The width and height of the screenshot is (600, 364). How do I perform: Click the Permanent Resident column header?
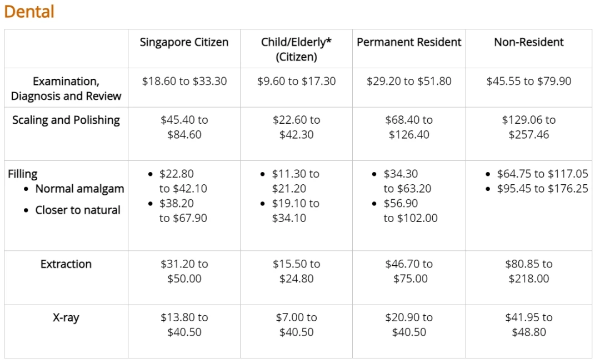409,42
